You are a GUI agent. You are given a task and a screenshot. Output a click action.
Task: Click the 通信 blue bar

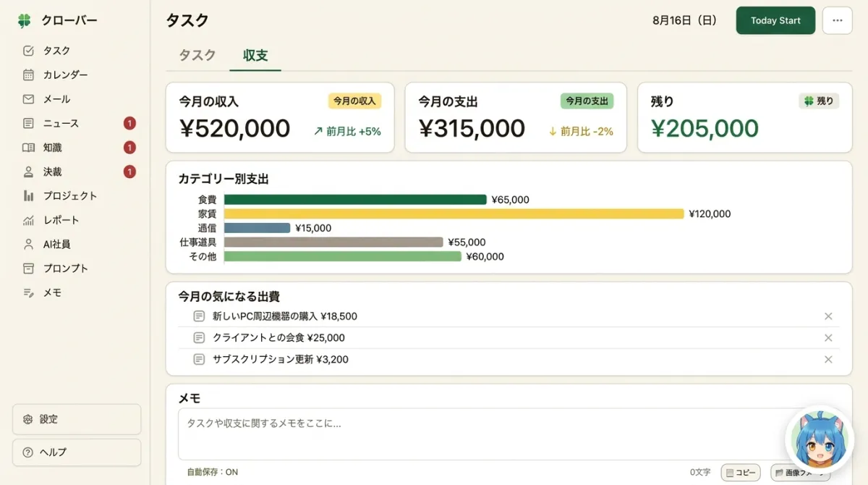point(257,228)
